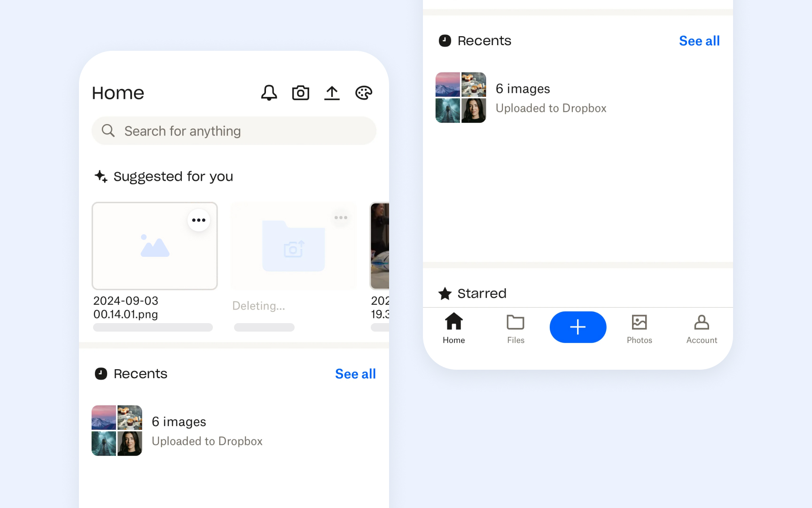812x508 pixels.
Task: Click the Deleting... label
Action: pyautogui.click(x=259, y=306)
